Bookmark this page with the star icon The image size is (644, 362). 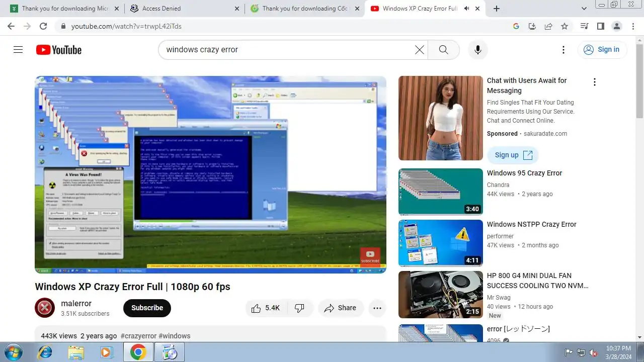(x=565, y=26)
